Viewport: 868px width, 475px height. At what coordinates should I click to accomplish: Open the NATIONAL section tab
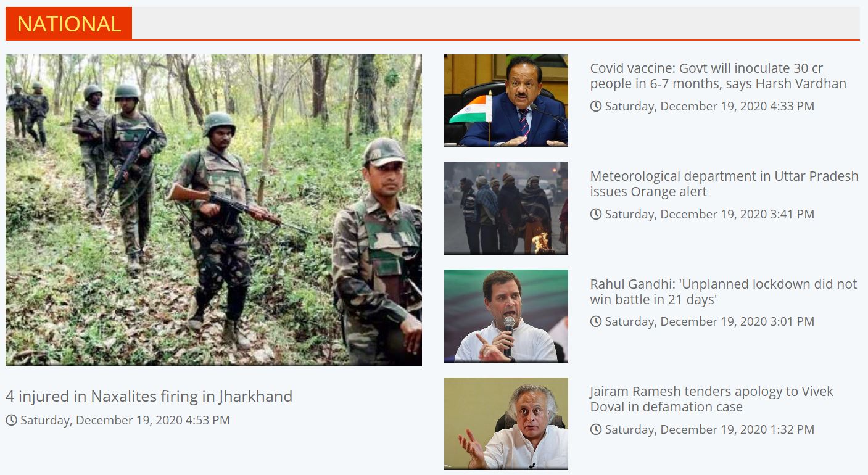(x=68, y=23)
